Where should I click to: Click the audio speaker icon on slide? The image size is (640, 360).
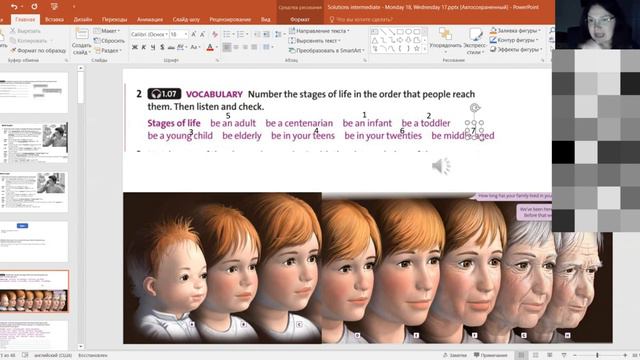[441, 166]
